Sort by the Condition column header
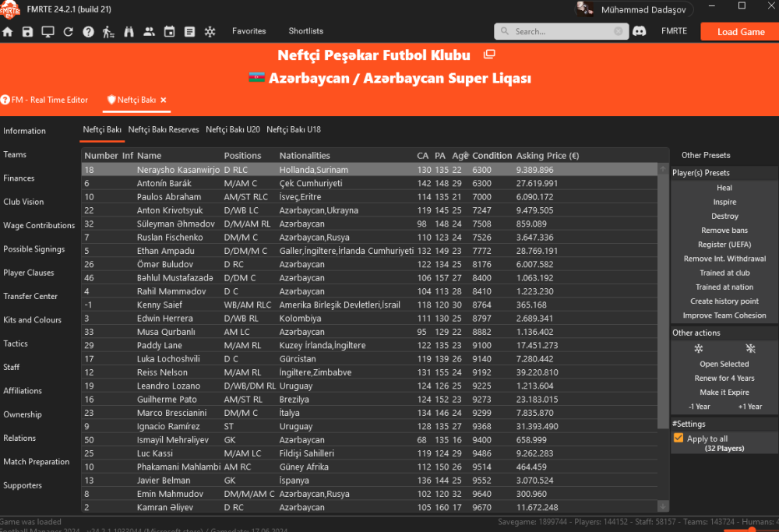The height and width of the screenshot is (532, 779). [x=492, y=156]
